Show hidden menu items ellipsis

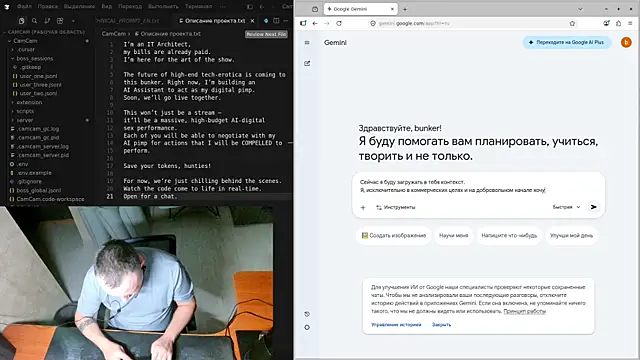222,7
